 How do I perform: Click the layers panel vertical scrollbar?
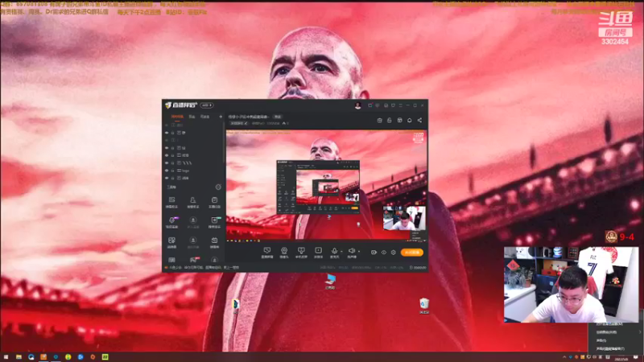click(225, 142)
